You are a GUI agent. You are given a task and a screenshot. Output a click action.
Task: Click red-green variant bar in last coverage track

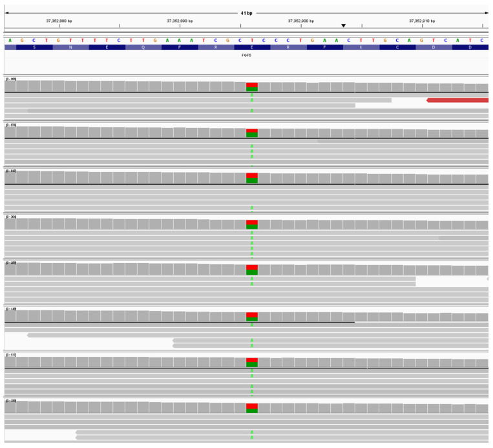pos(252,409)
